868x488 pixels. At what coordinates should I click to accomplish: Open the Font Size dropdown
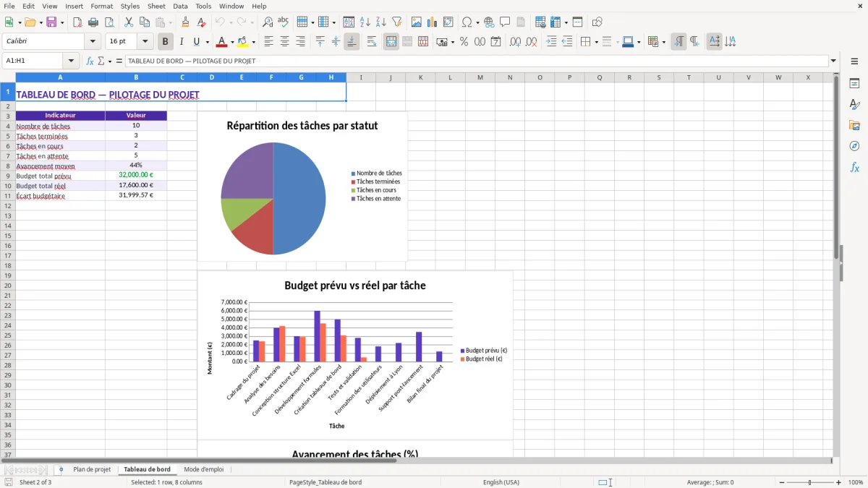(x=145, y=42)
